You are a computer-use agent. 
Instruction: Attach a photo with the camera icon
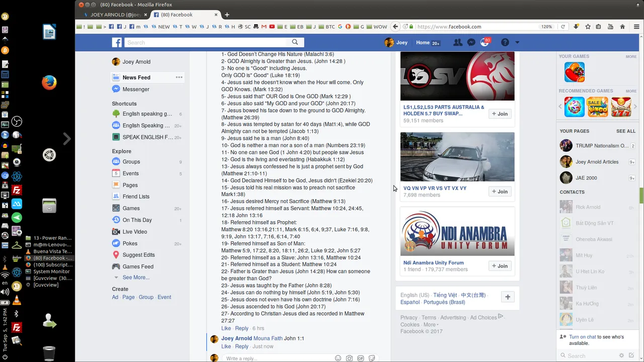(x=349, y=358)
